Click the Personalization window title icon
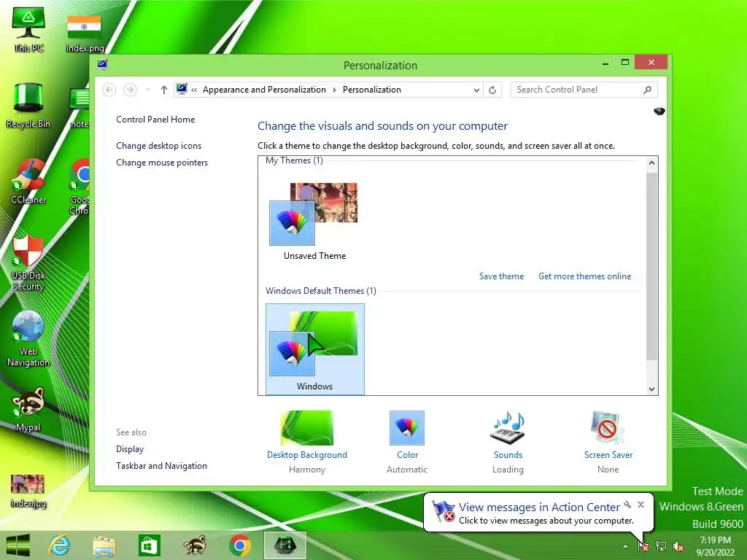747x560 pixels. pyautogui.click(x=102, y=64)
